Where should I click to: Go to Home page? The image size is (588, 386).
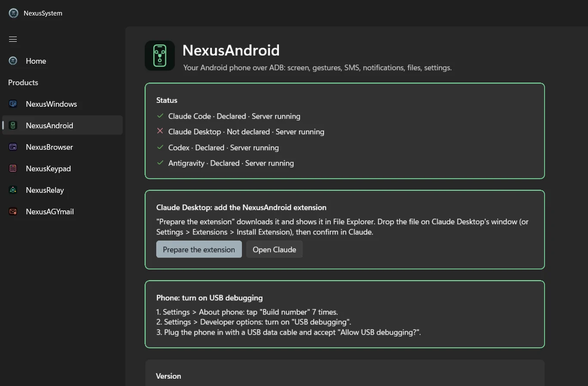click(62, 61)
